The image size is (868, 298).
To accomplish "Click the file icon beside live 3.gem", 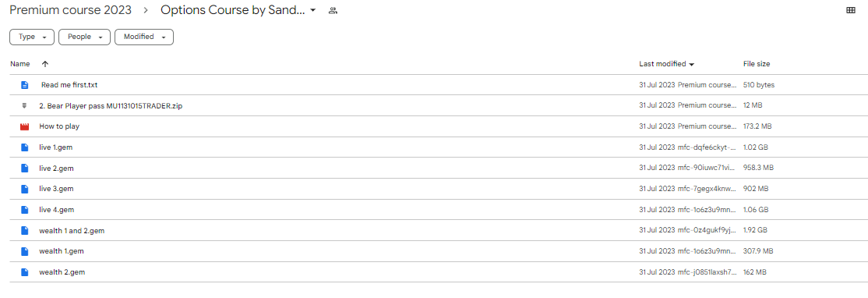I will pyautogui.click(x=24, y=189).
